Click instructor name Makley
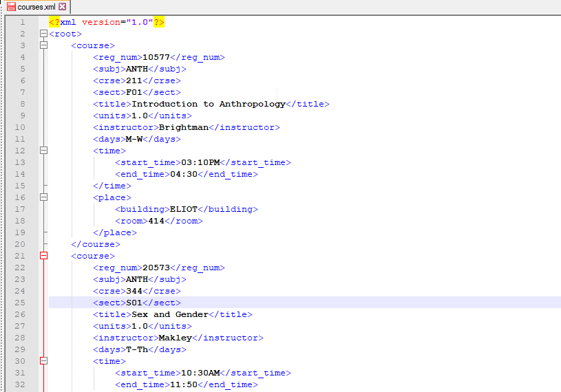 pyautogui.click(x=176, y=338)
